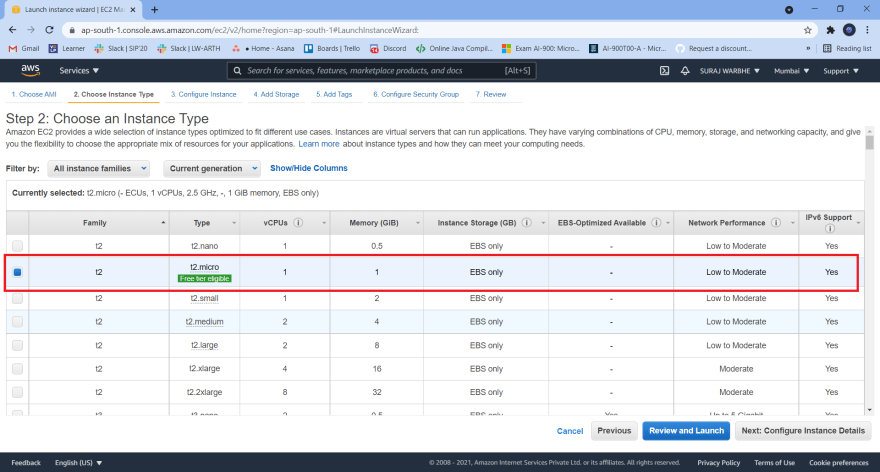Go to 6. Configure Security Group step

[416, 94]
